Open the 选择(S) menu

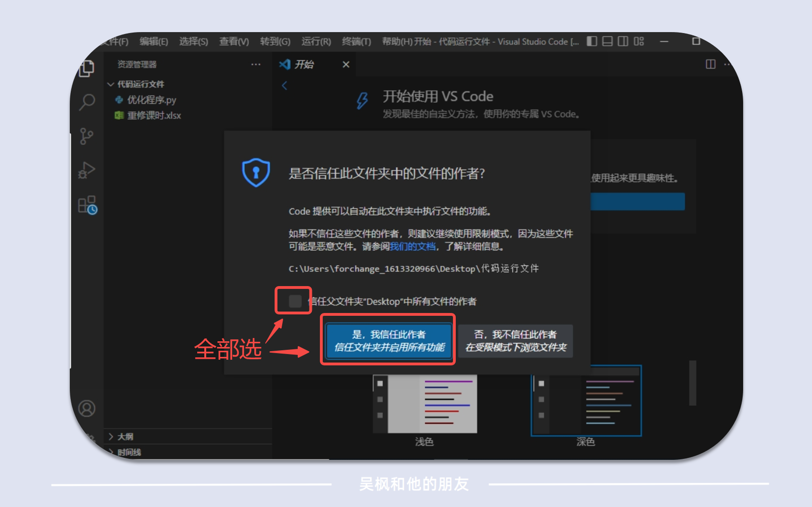click(193, 42)
